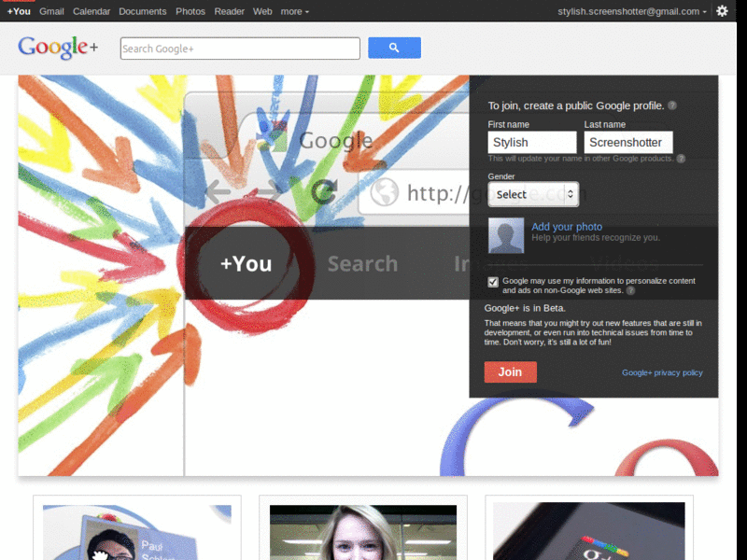Open Reader from top bar

229,11
